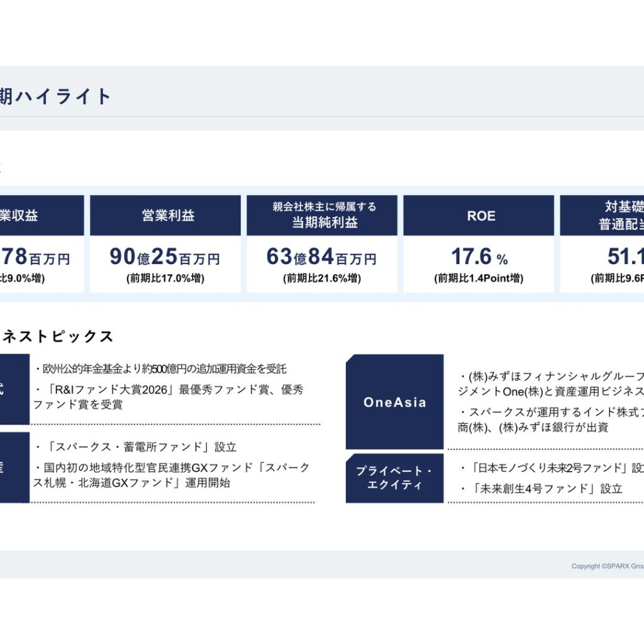
Task: Click the 期ハイライト slide title
Action: tap(55, 97)
